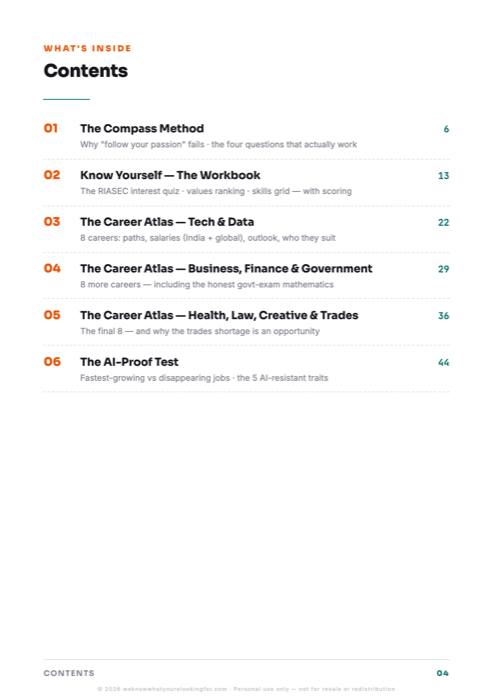The height and width of the screenshot is (700, 493).
Task: Open chapter 'The Compass Method'
Action: pyautogui.click(x=142, y=129)
